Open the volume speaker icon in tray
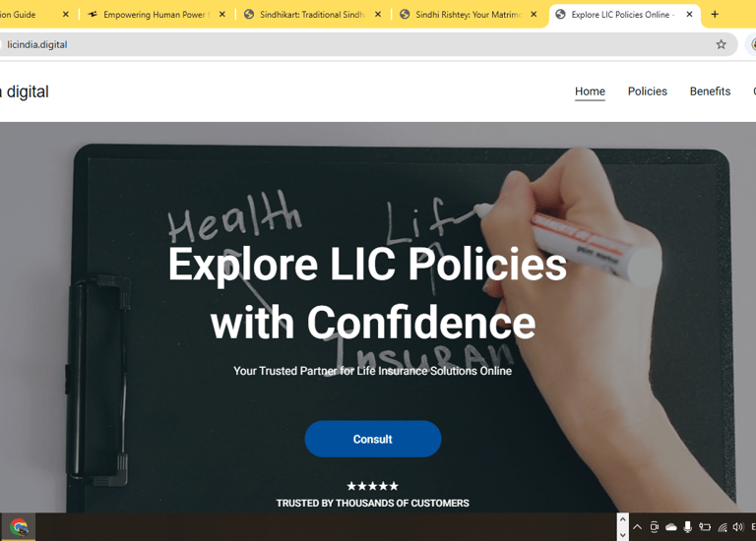 click(x=737, y=527)
